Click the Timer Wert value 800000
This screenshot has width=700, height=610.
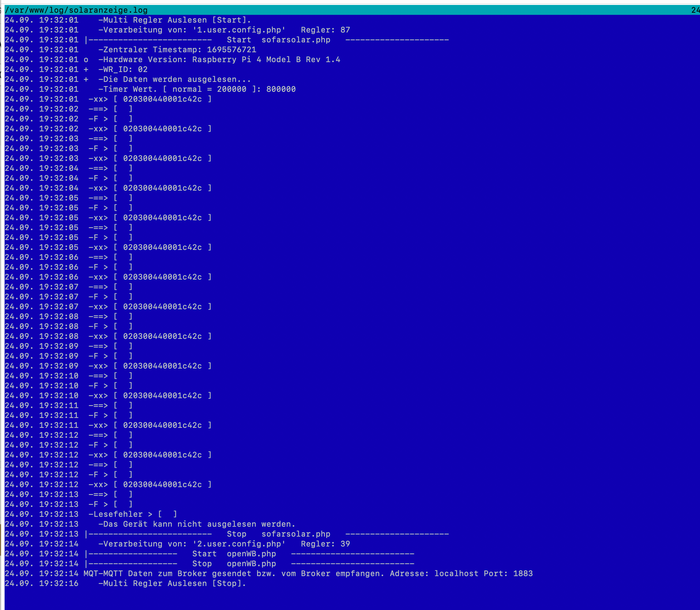point(281,89)
